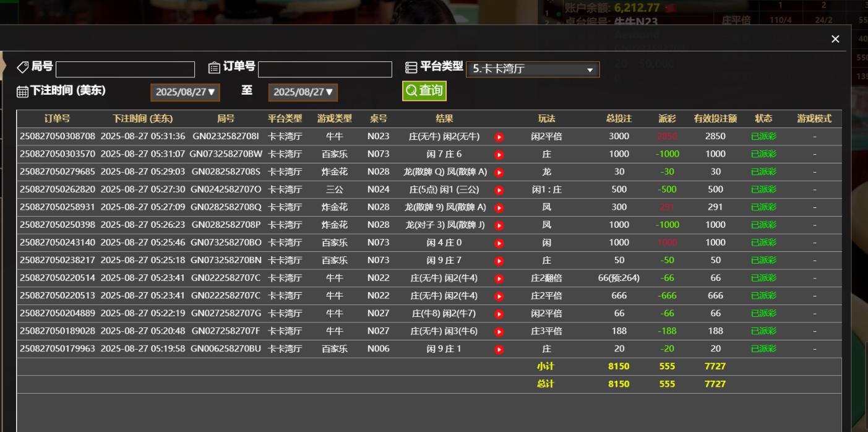Open the end date picker
Screen dimensions: 868x432
tap(303, 92)
